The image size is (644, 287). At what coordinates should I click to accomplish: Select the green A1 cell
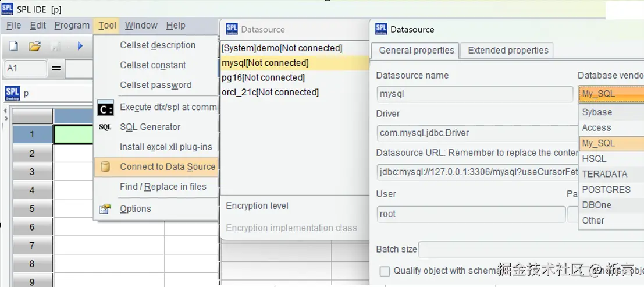coord(73,134)
